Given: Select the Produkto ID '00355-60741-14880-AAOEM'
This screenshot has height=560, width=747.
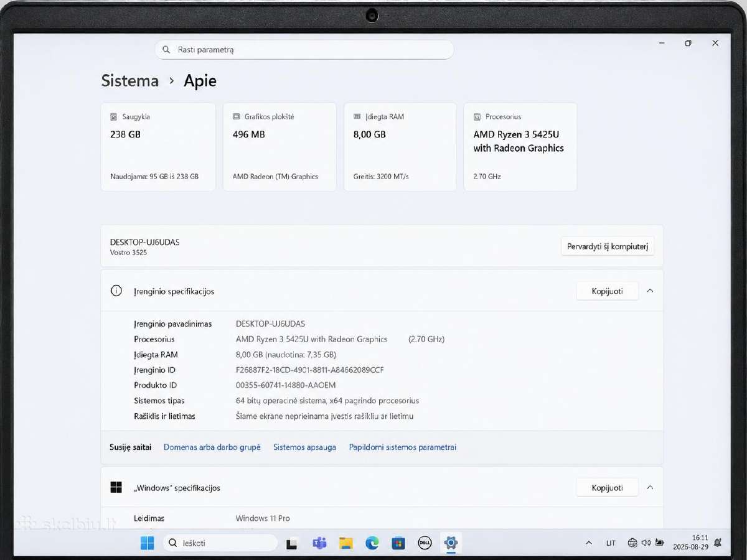Looking at the screenshot, I should 286,385.
